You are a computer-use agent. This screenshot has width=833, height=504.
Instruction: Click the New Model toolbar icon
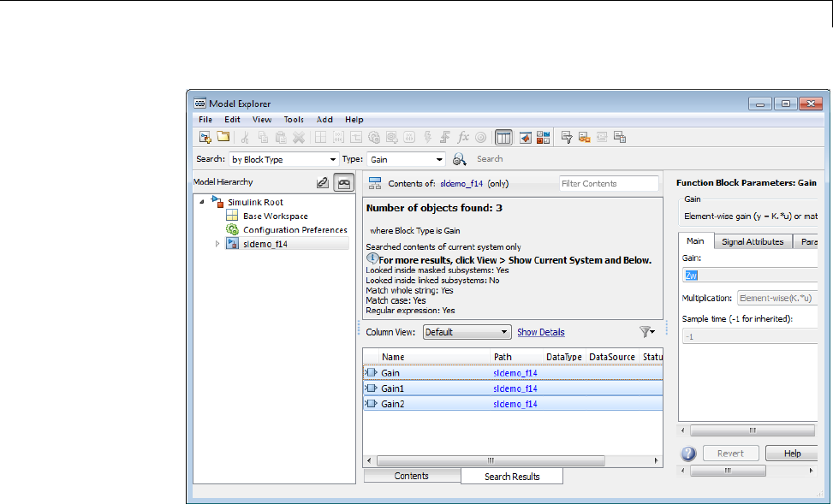(205, 138)
